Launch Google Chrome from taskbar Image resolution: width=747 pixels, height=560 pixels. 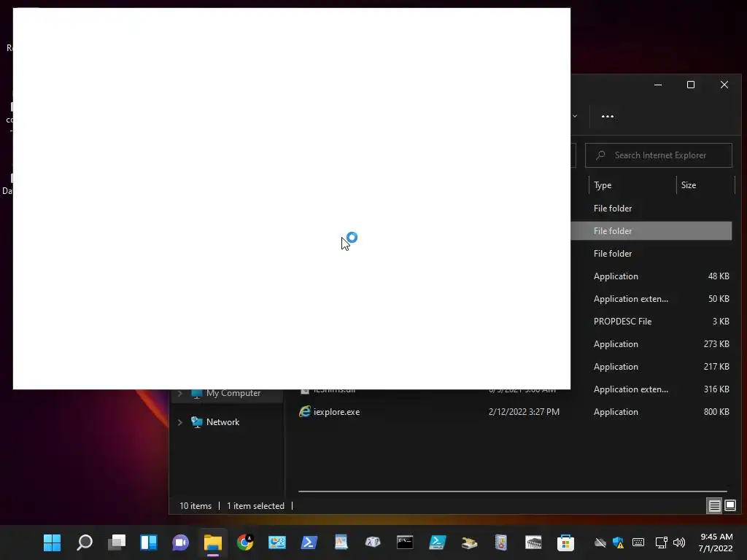click(245, 542)
